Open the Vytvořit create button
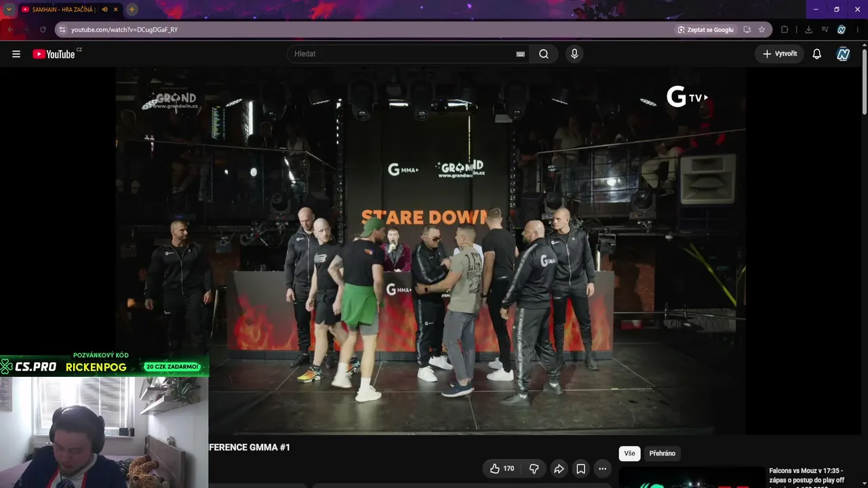Viewport: 868px width, 488px height. 779,54
